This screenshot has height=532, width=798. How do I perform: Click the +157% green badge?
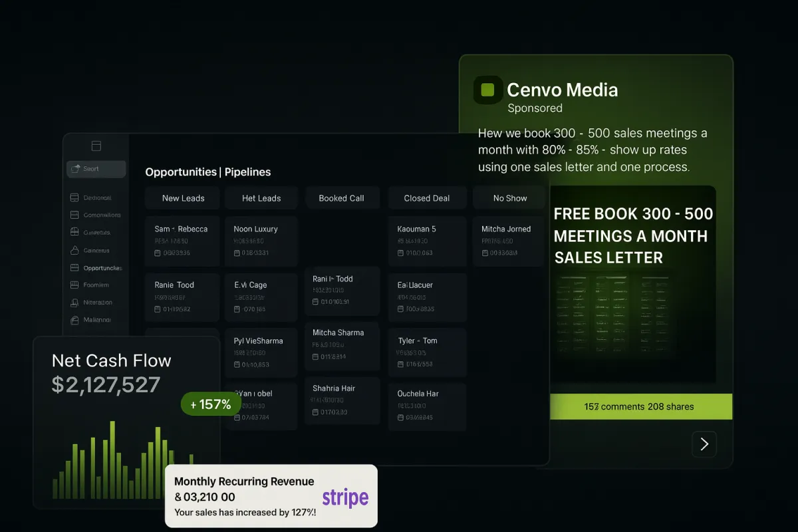click(211, 404)
